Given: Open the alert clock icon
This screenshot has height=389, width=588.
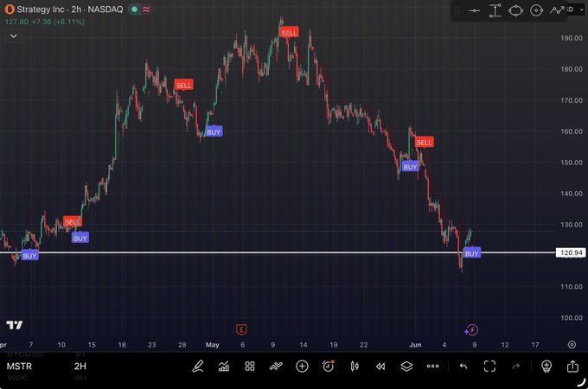Looking at the screenshot, I should [328, 367].
